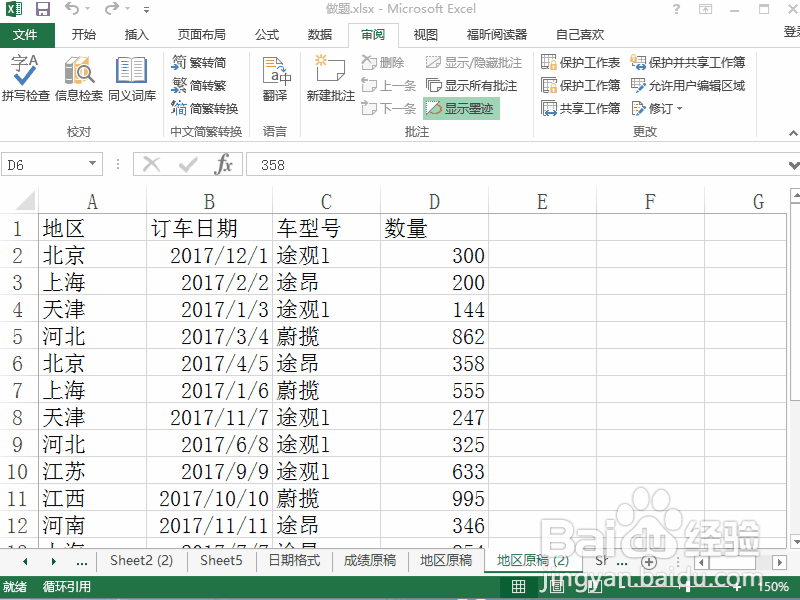Click 保护工作表 protect sheet

pyautogui.click(x=580, y=62)
